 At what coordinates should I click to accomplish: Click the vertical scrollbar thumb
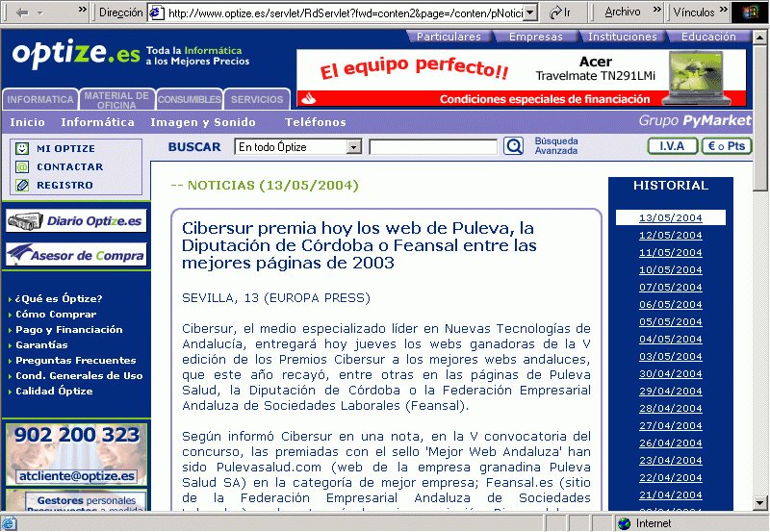(x=760, y=116)
